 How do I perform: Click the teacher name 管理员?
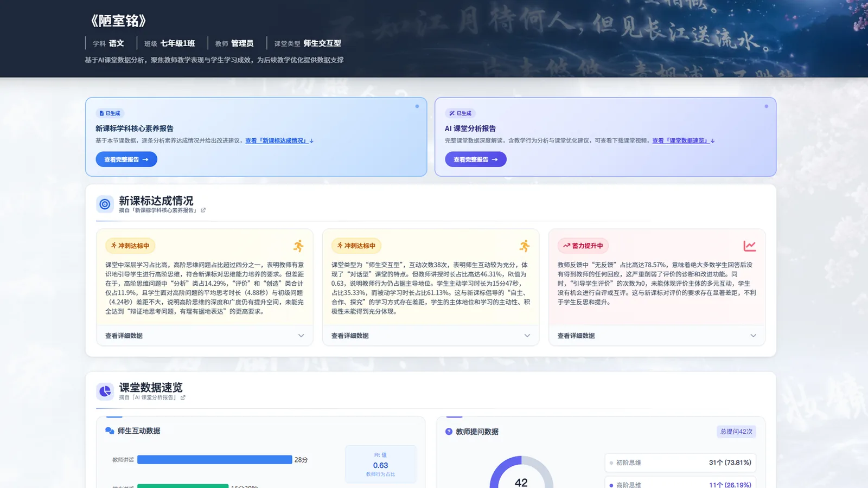242,43
